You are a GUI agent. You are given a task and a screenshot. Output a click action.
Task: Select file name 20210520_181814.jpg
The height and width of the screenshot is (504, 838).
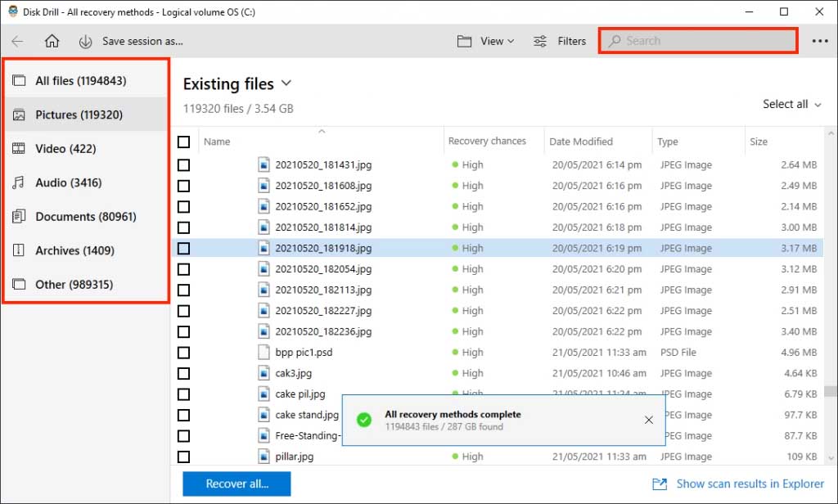(x=323, y=227)
